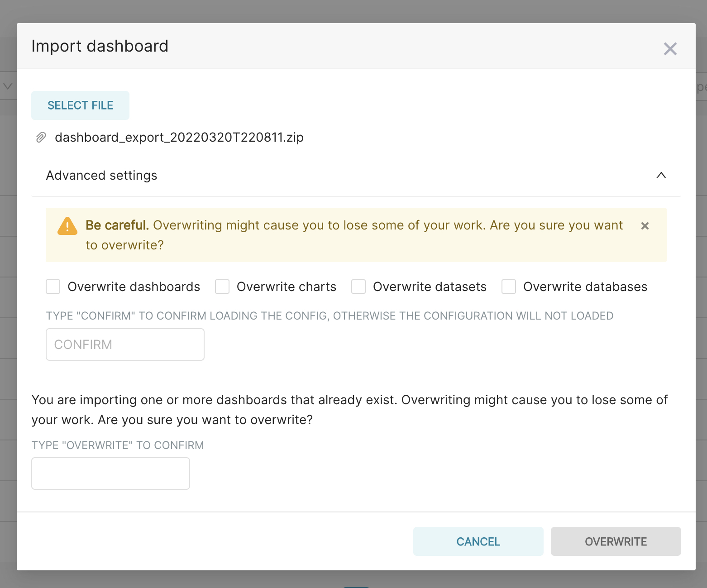Enable Overwrite databases checkbox
This screenshot has height=588, width=707.
[509, 287]
